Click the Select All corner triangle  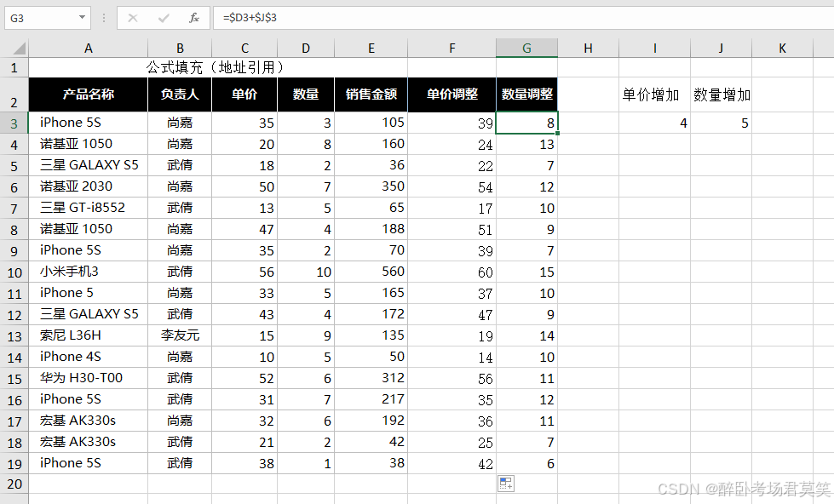click(19, 49)
